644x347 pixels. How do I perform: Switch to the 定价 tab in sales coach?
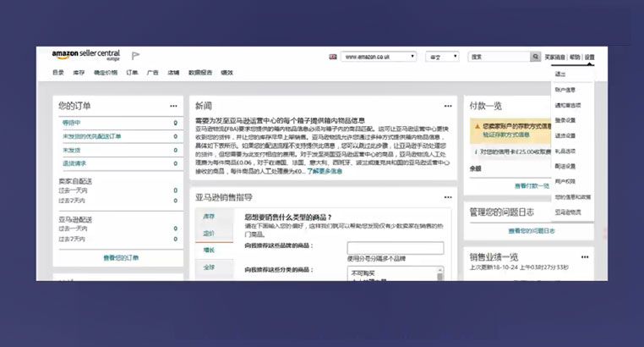pos(209,233)
